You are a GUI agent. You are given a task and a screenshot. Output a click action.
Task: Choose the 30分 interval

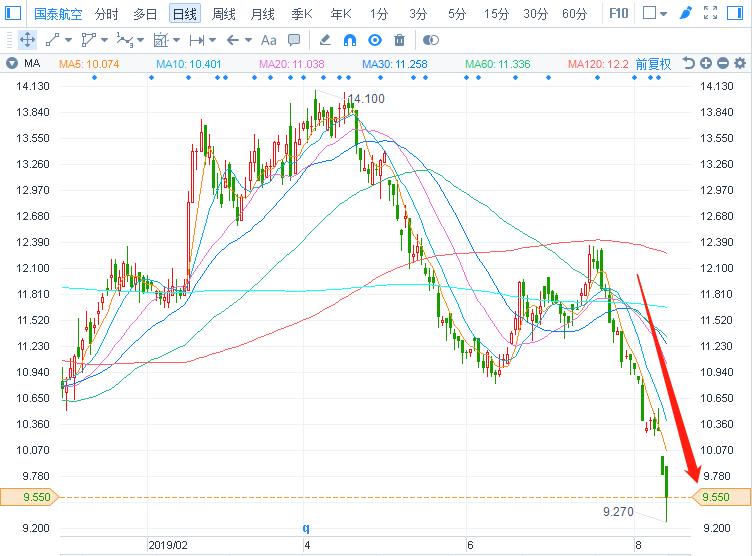tap(535, 14)
